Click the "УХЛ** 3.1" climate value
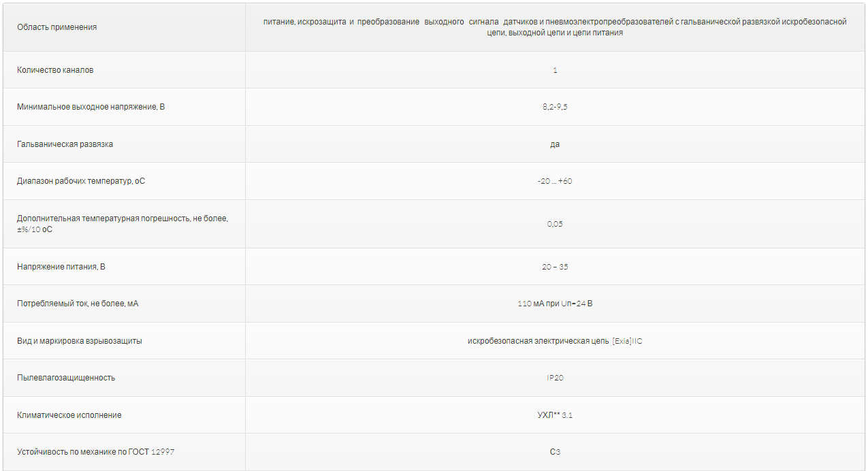The image size is (868, 471). tap(555, 415)
